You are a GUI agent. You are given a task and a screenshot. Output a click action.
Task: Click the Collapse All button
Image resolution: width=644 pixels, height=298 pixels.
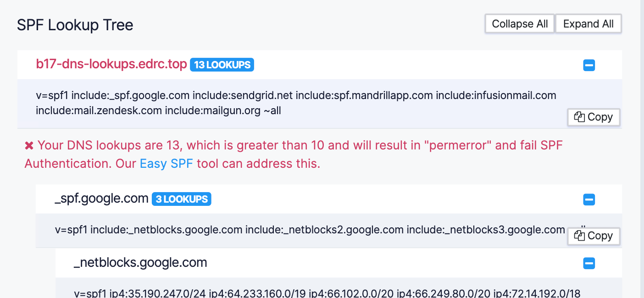click(x=520, y=24)
